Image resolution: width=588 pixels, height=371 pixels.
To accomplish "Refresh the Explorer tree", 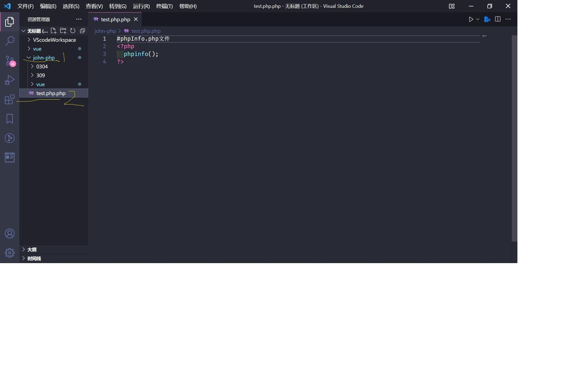I will [73, 31].
